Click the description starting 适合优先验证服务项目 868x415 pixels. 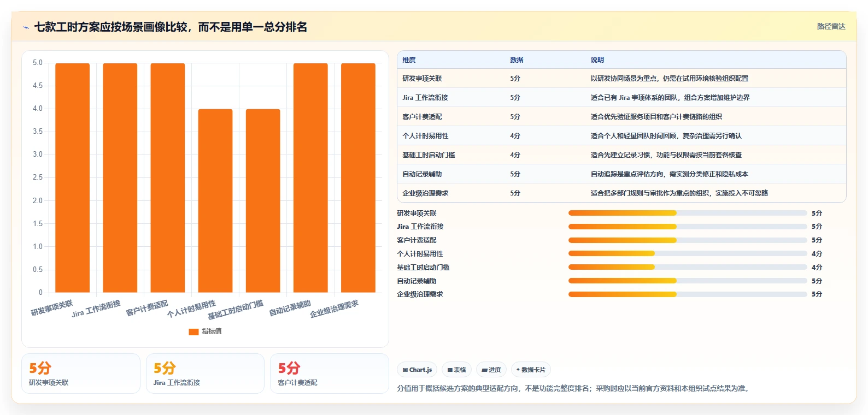(x=656, y=117)
